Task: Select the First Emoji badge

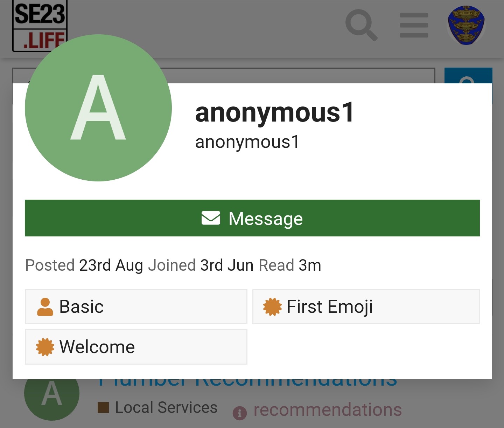Action: (366, 306)
